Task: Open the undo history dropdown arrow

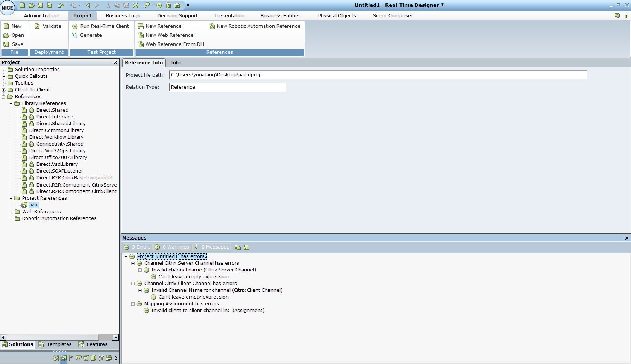Action: click(x=67, y=5)
